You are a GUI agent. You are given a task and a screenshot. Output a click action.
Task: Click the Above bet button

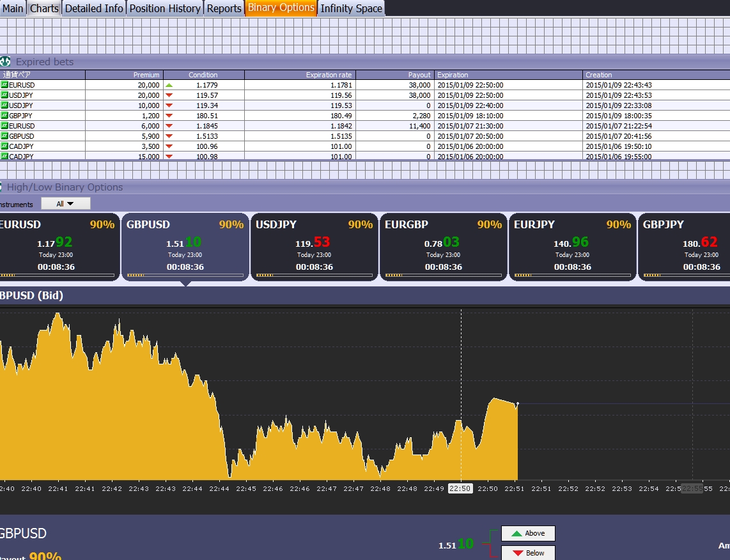tap(528, 533)
